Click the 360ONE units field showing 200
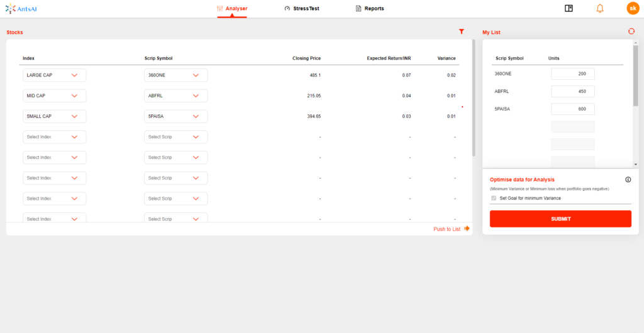644x333 pixels. click(x=573, y=74)
